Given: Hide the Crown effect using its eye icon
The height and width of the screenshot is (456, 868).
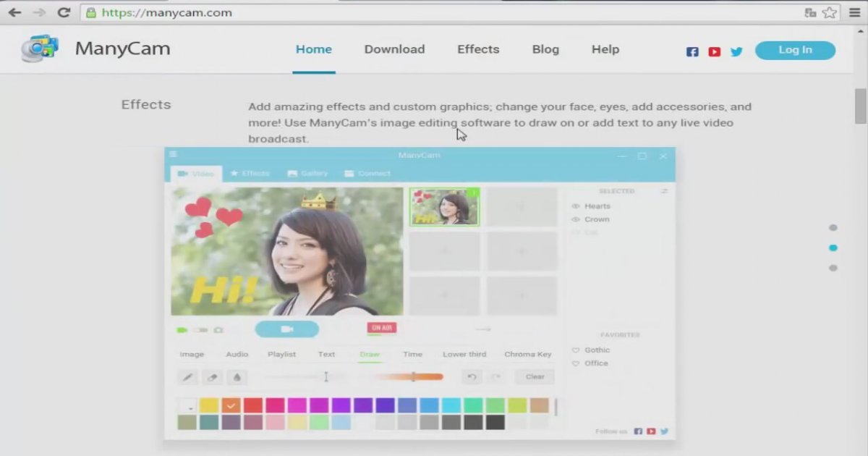Looking at the screenshot, I should [576, 219].
